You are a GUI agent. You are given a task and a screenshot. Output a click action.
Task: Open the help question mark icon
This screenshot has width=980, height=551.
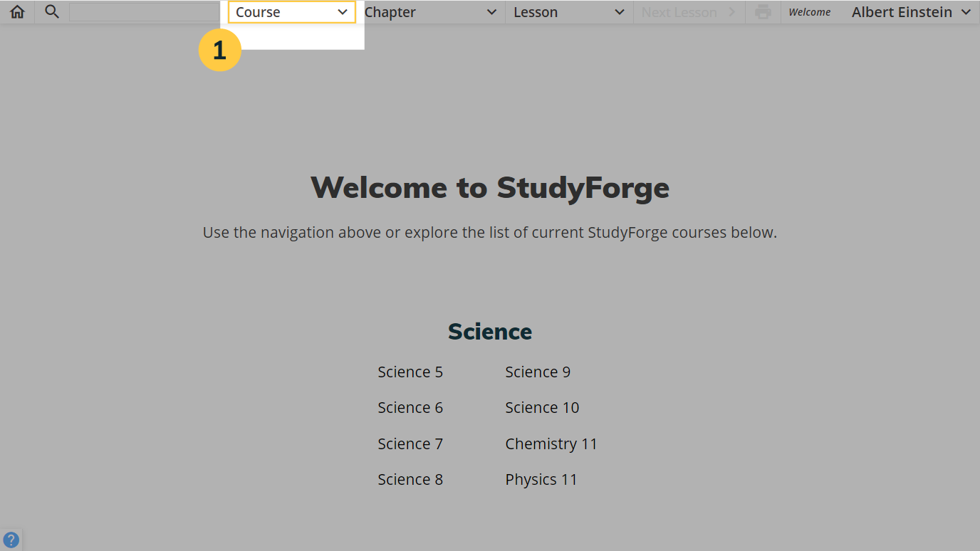coord(11,539)
